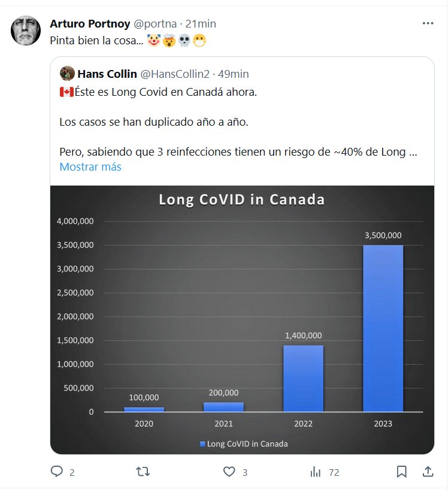Open the three-dot more options menu
The image size is (448, 492).
click(428, 23)
